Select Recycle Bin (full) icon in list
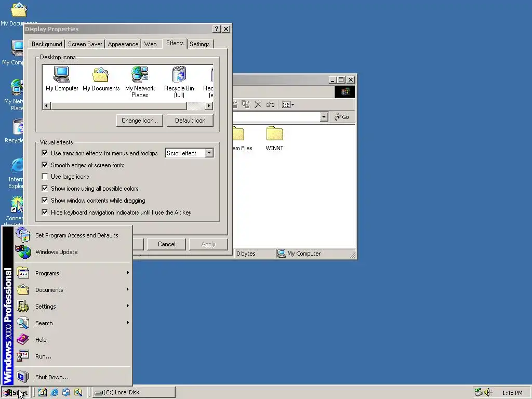Viewport: 532px width, 399px height. tap(179, 82)
